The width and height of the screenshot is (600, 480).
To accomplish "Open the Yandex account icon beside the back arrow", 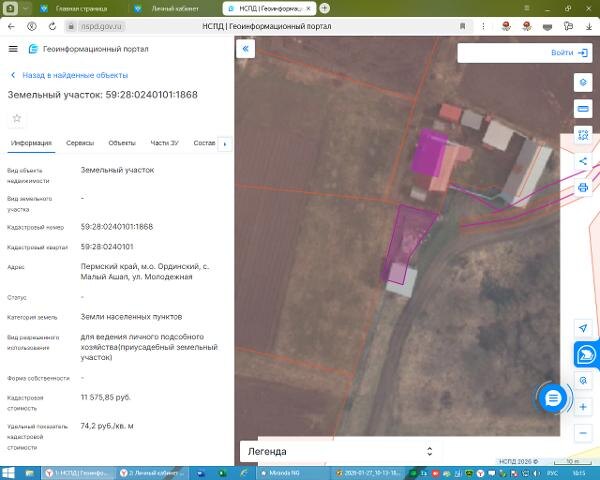I will tap(32, 26).
